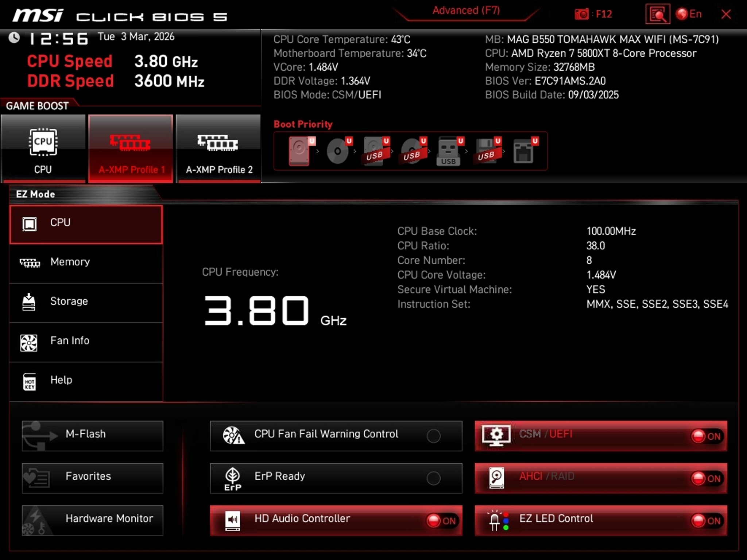
Task: Click the CPU fan warning icon
Action: click(233, 435)
